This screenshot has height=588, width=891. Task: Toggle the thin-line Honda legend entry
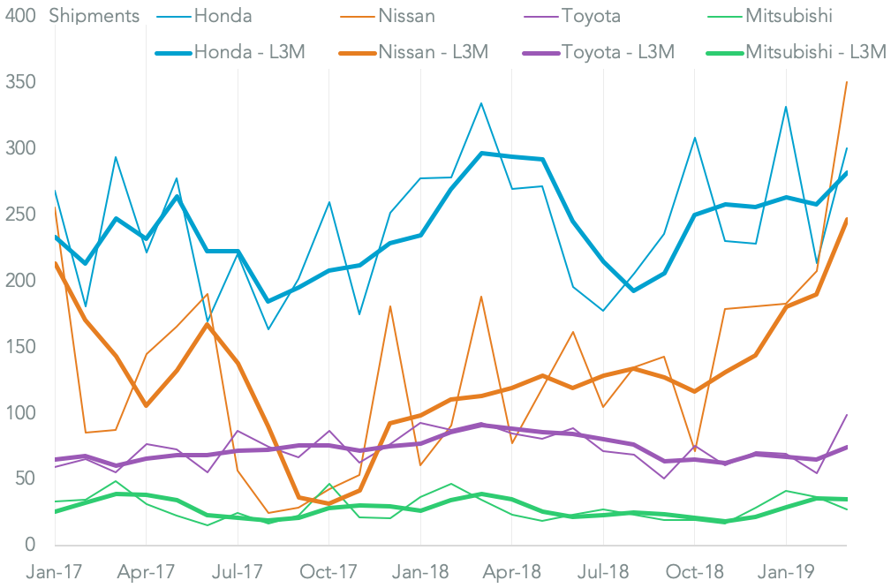point(222,16)
